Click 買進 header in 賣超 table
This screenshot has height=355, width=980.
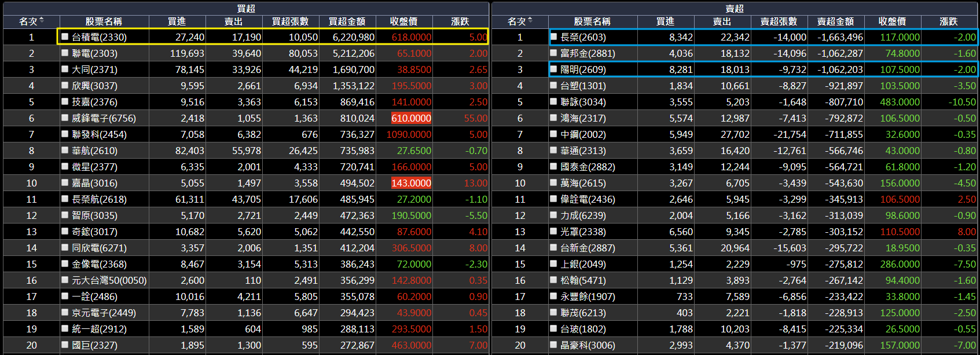pos(666,21)
